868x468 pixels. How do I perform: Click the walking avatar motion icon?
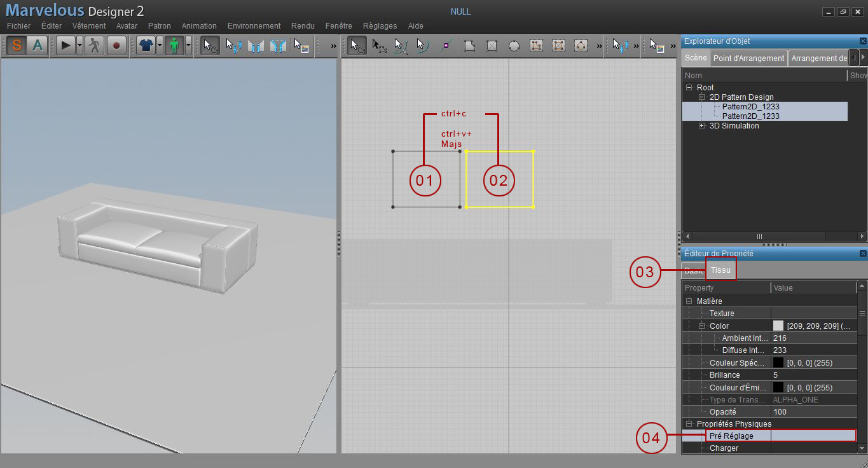(x=94, y=45)
